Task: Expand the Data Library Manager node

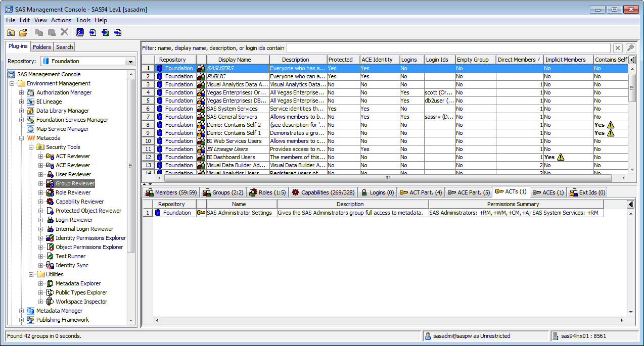Action: pyautogui.click(x=22, y=111)
